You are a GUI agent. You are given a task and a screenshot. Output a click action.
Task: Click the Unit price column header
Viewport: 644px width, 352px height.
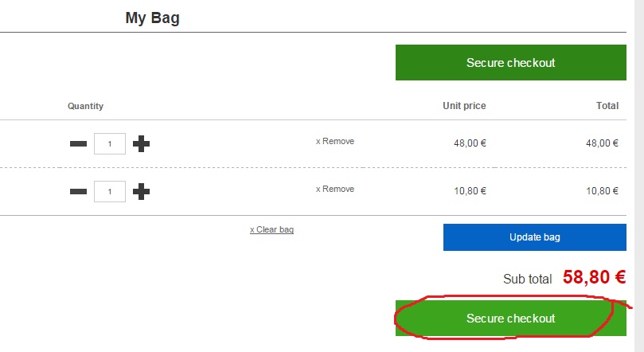coord(464,106)
